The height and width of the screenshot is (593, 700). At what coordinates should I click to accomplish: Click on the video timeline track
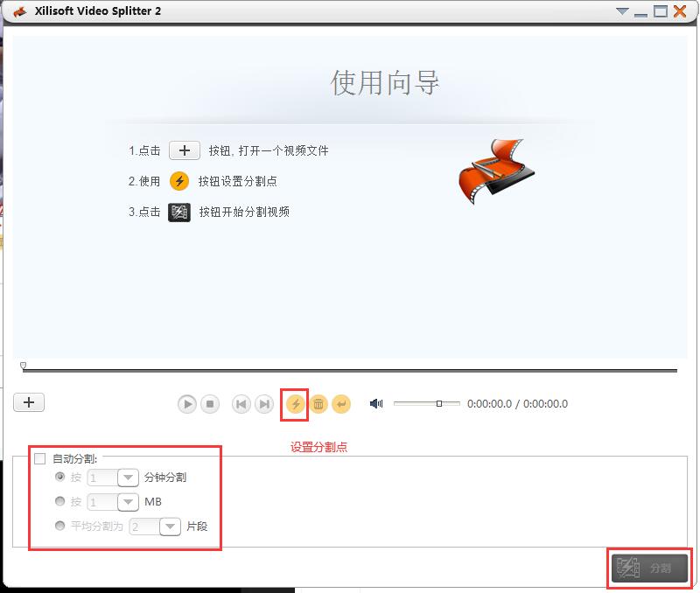click(x=350, y=370)
